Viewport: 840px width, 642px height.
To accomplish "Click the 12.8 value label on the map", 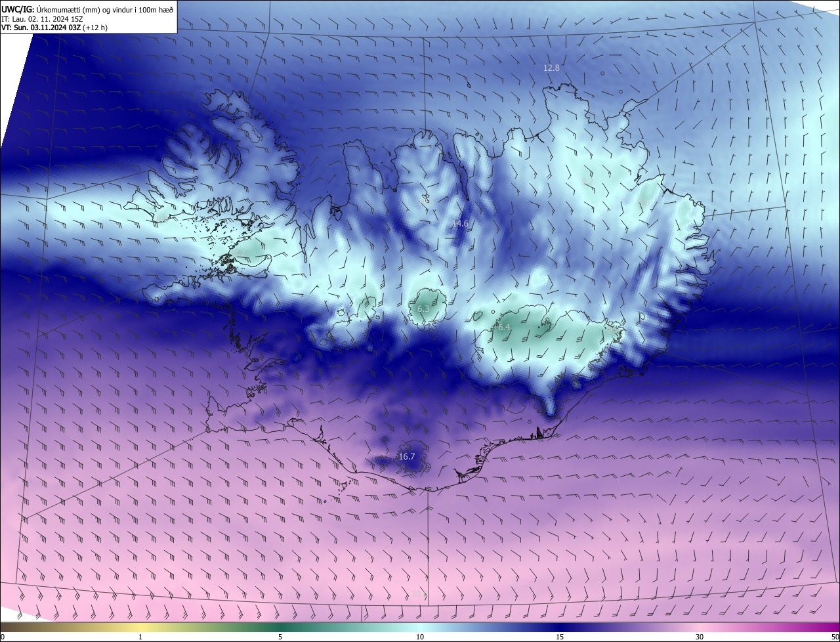I will point(551,68).
